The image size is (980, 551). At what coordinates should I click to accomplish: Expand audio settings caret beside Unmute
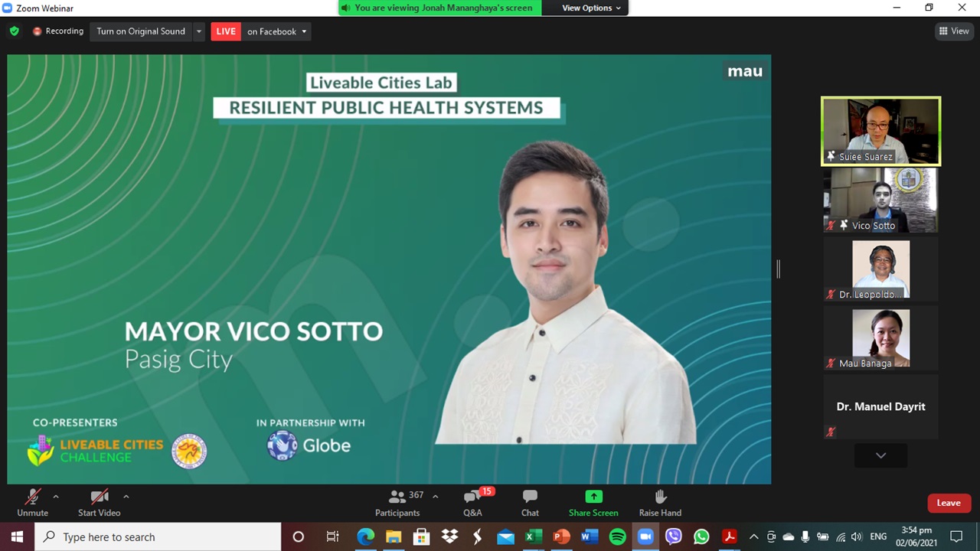click(56, 497)
